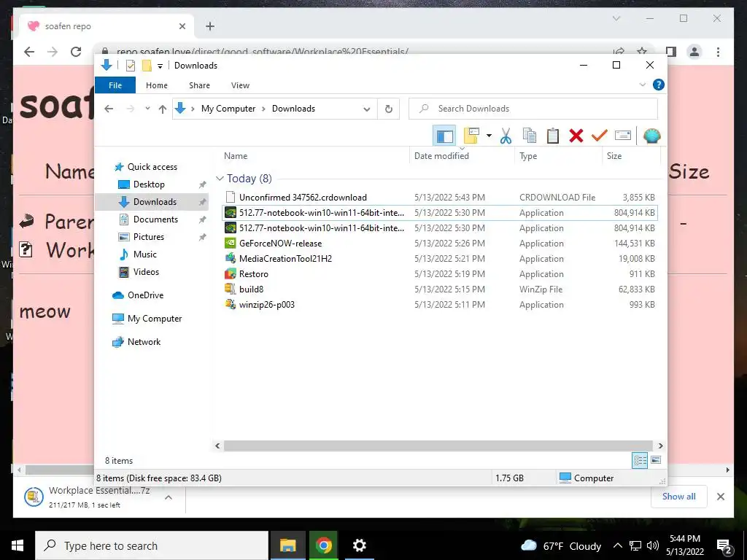Open dropdown arrow next to sticky note icon
Screen dimensions: 747x560
(489, 136)
